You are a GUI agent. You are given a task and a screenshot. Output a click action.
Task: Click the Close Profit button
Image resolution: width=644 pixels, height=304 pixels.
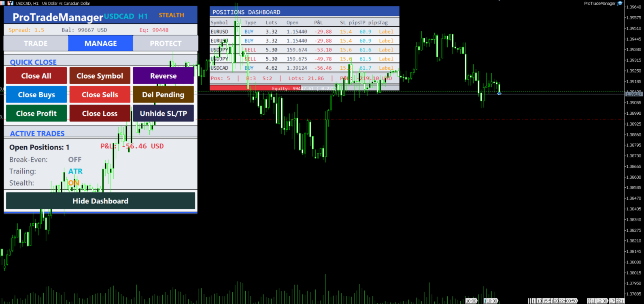[x=36, y=113]
